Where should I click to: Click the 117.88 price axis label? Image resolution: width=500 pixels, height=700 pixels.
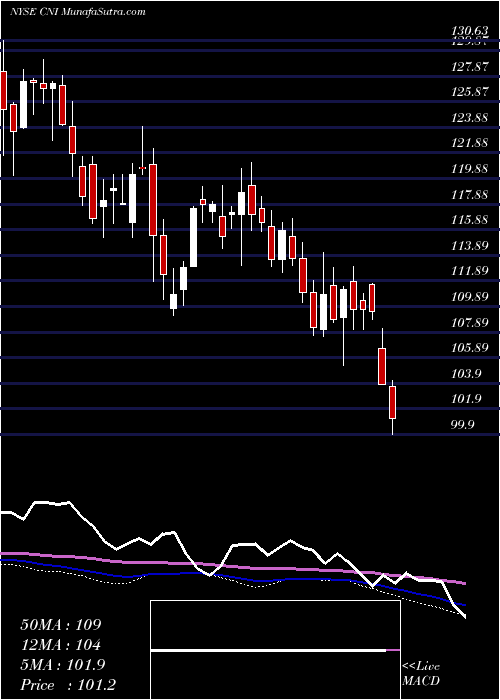[469, 194]
